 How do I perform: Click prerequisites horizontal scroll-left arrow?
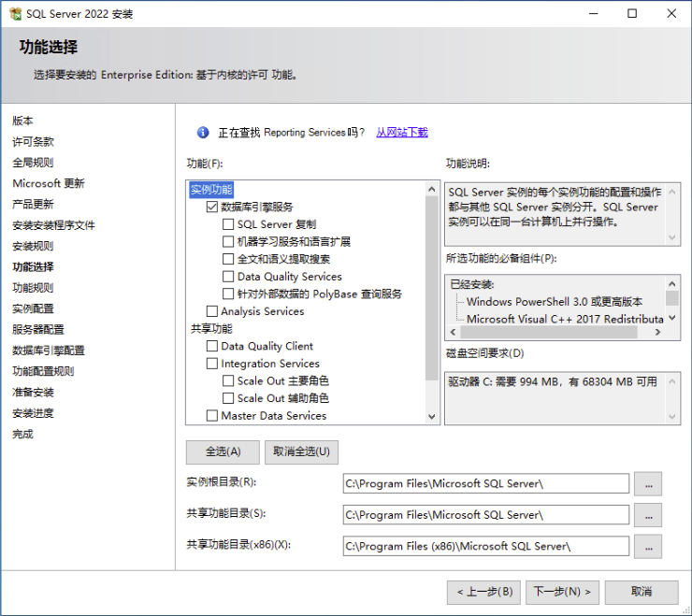click(453, 332)
